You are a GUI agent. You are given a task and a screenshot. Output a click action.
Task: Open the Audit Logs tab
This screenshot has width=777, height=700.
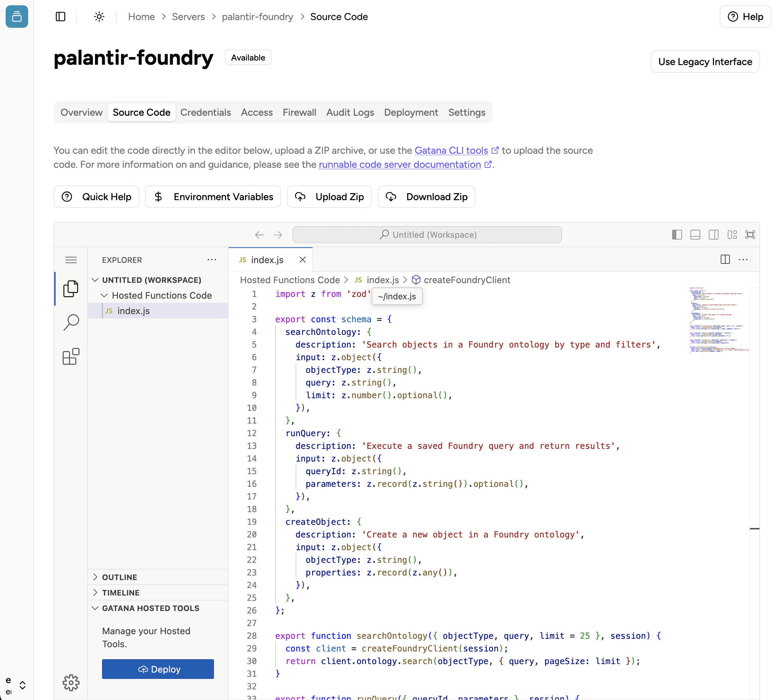(350, 112)
